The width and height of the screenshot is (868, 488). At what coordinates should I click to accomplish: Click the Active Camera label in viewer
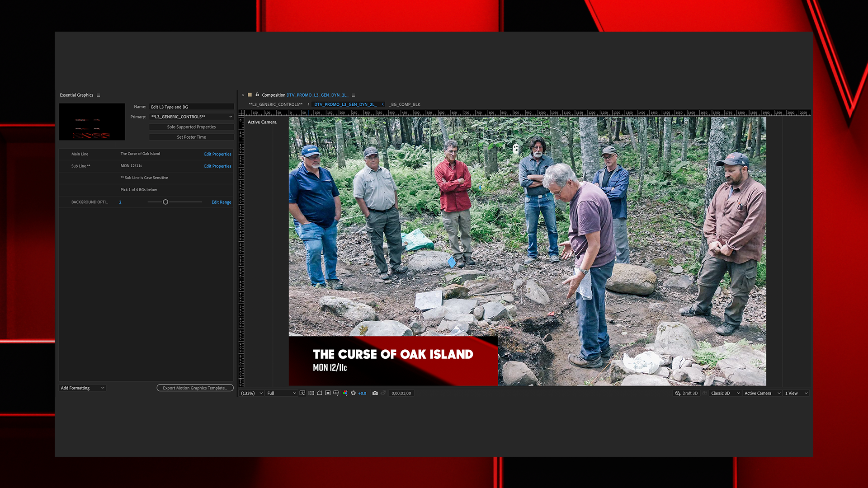pyautogui.click(x=262, y=122)
